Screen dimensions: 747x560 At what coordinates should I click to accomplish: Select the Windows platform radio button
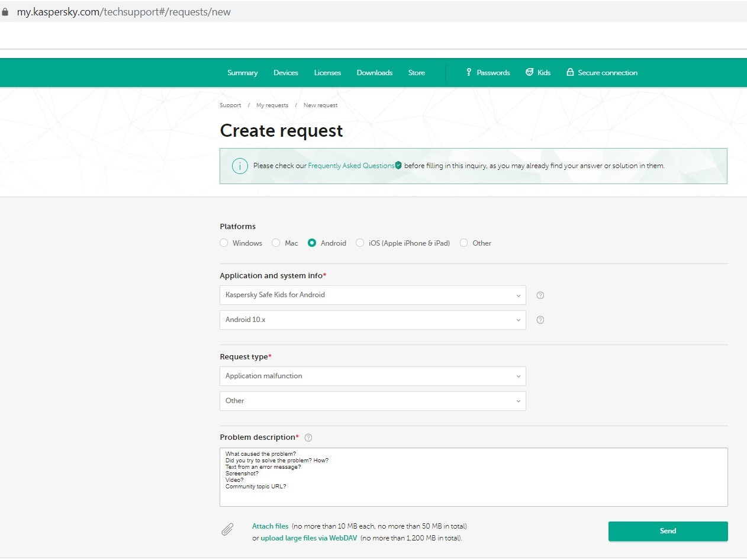click(224, 243)
